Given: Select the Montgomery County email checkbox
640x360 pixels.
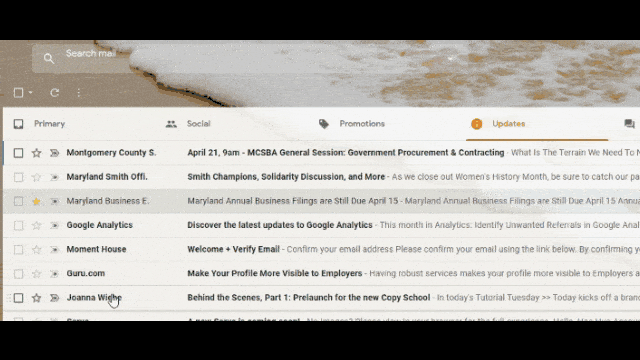Looking at the screenshot, I should (18, 153).
